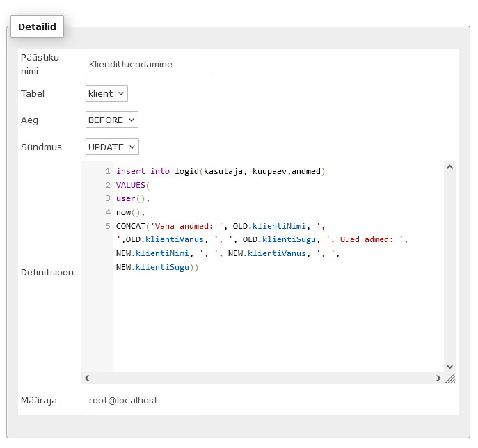The image size is (478, 448).
Task: Click the 'insert into logid' code line
Action: [221, 171]
